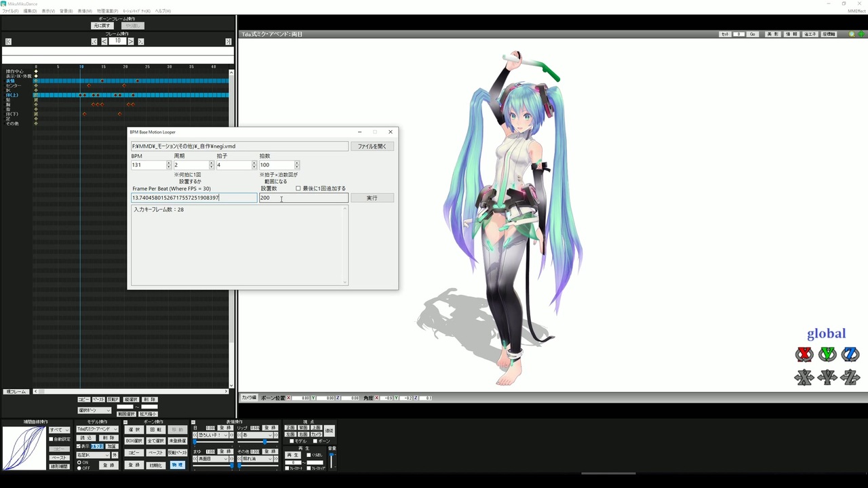Adjust the eye morph slider
The image size is (868, 488).
coord(213,442)
